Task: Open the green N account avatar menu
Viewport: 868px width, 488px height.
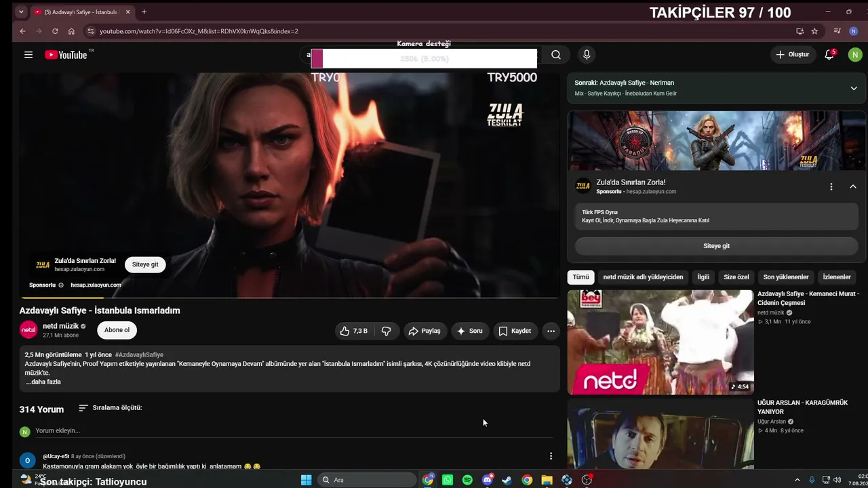Action: [x=855, y=55]
